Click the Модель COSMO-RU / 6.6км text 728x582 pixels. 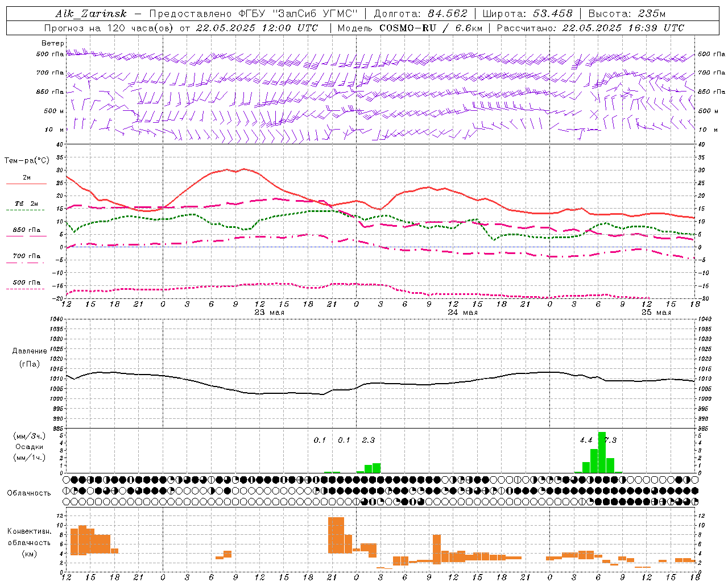409,28
